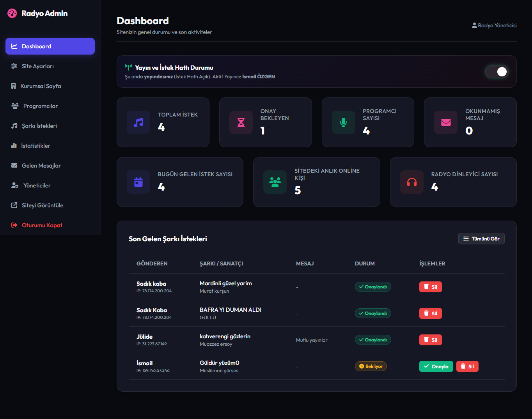Click the Tümünü Gör button
The image size is (532, 419).
coord(481,239)
